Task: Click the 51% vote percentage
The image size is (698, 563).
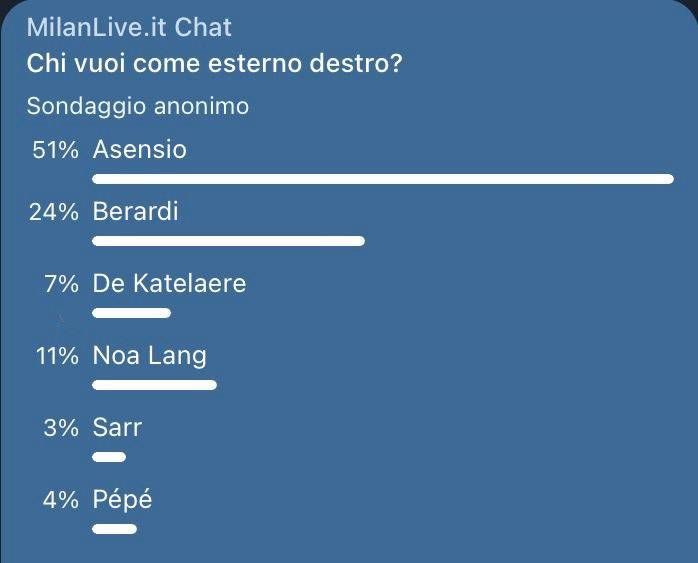Action: coord(55,150)
